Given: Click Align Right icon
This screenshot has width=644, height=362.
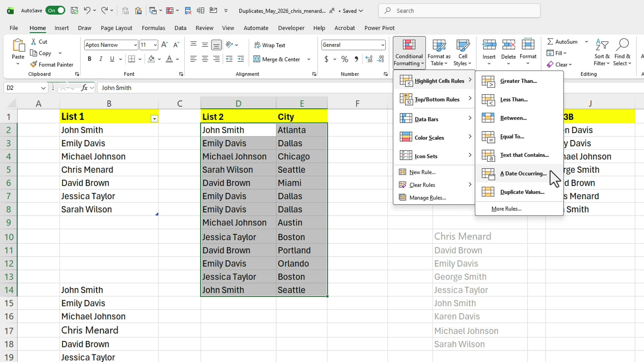Looking at the screenshot, I should coord(216,59).
